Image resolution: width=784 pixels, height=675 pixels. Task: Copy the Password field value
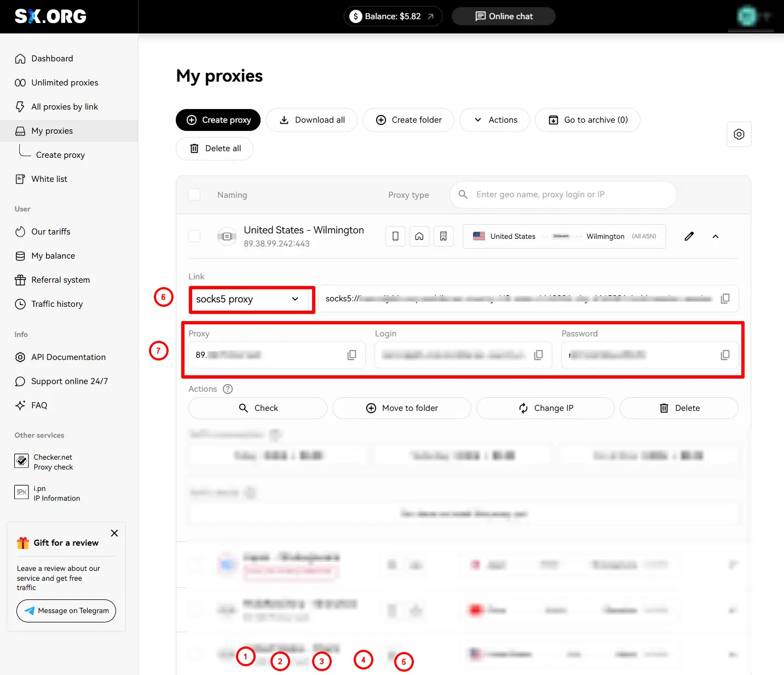[x=725, y=355]
